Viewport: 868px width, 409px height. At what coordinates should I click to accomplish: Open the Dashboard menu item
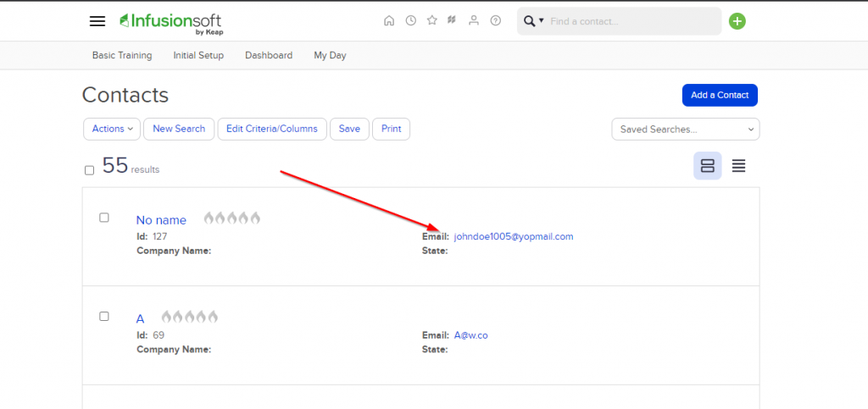pos(269,55)
